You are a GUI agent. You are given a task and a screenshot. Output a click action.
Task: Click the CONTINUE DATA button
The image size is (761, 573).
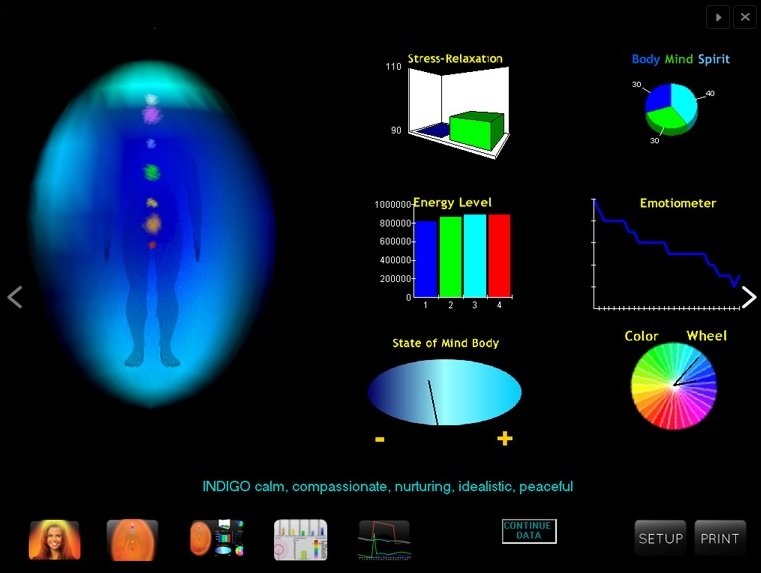coord(529,531)
